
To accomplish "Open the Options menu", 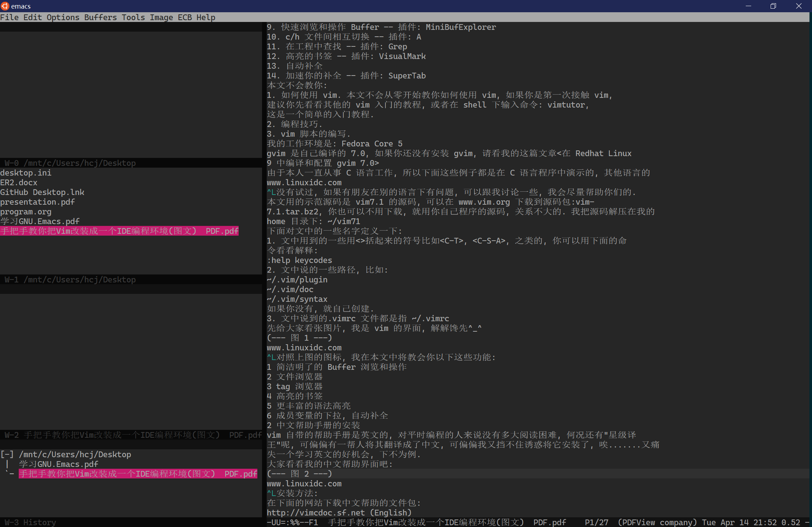I will 63,17.
